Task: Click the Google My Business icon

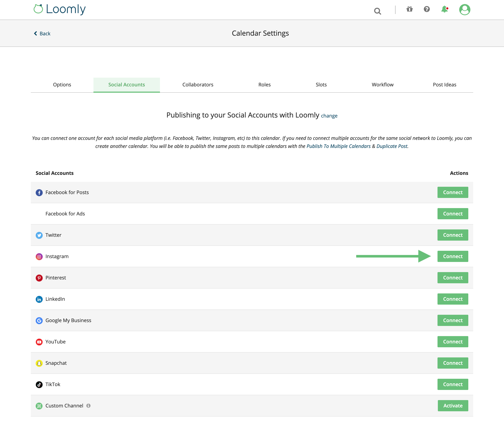Action: pos(39,321)
